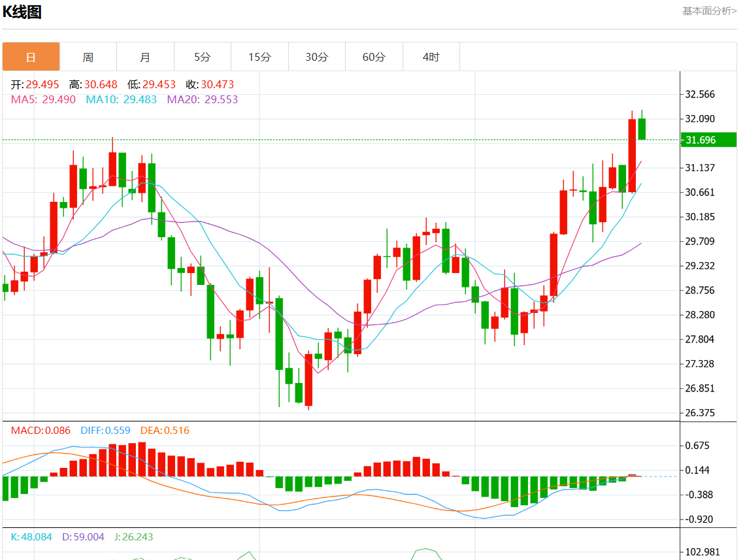Click the K线图 chart title
Screen dimensions: 747x560
(22, 12)
